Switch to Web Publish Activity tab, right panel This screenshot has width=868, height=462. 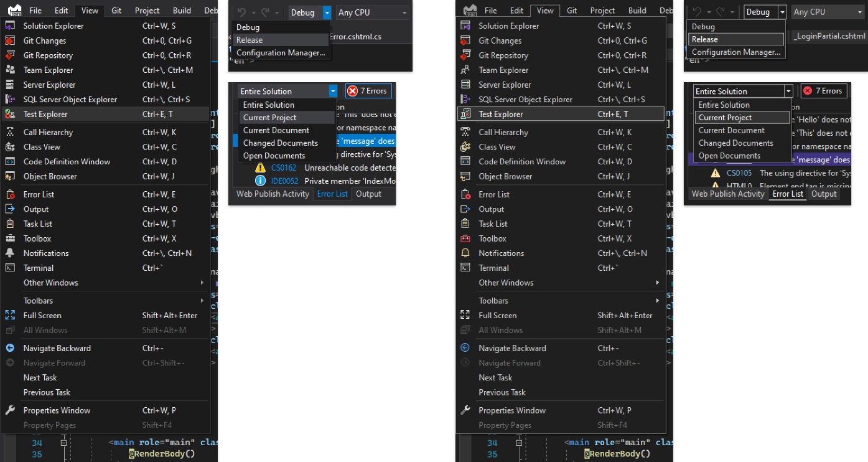pyautogui.click(x=728, y=194)
